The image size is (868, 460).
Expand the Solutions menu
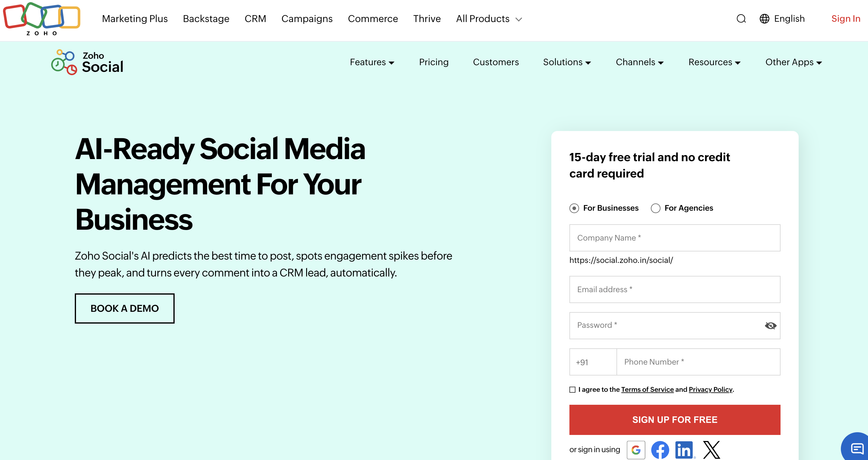point(567,62)
